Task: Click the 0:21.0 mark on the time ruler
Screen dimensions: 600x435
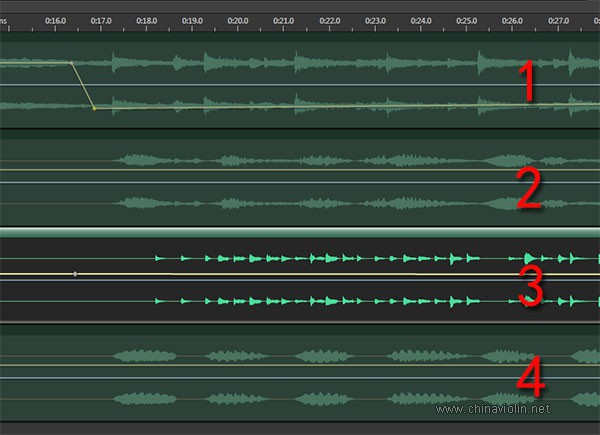Action: point(284,19)
